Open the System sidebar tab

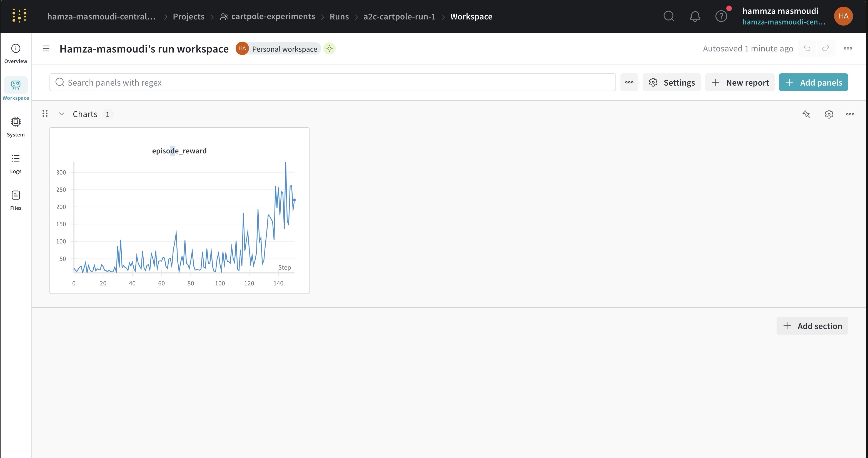point(16,127)
